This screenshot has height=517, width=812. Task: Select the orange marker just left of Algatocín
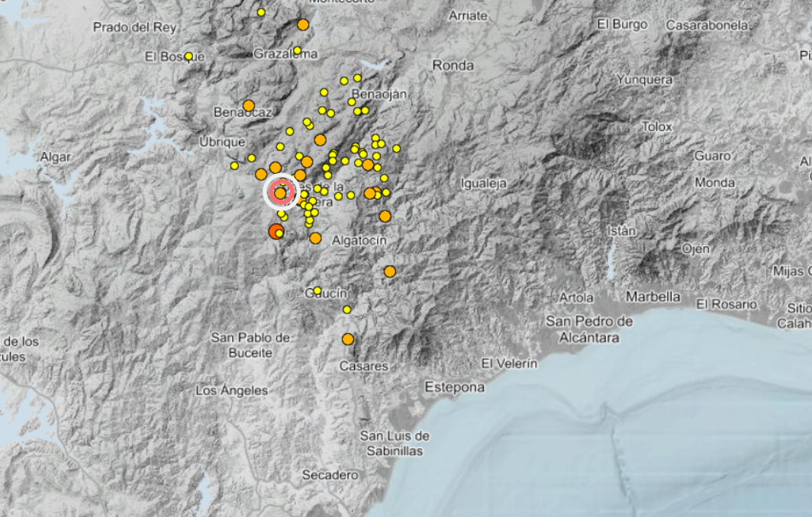pyautogui.click(x=315, y=238)
